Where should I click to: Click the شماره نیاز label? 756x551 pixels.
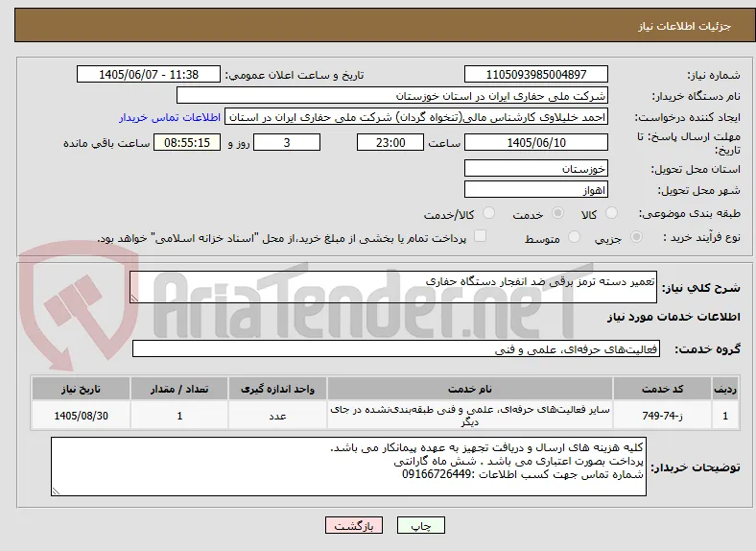click(714, 75)
